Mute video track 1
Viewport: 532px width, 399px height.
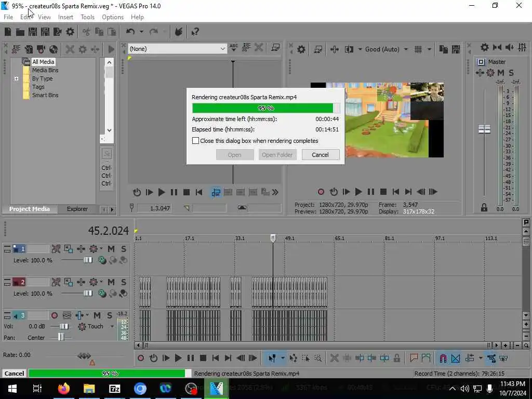pos(111,249)
